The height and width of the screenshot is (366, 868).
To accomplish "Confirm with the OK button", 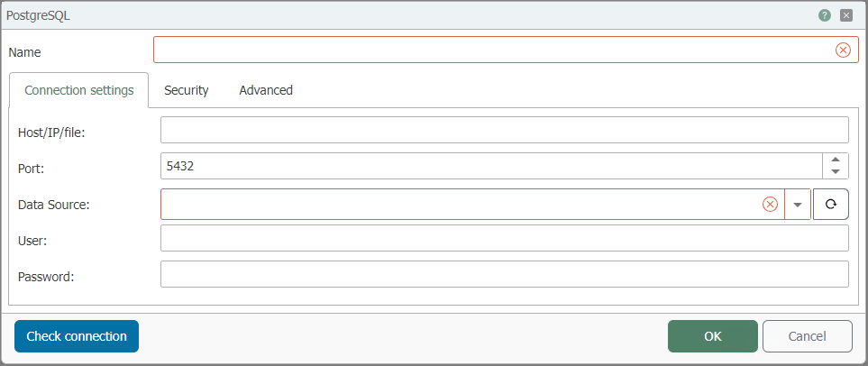I will tap(712, 336).
